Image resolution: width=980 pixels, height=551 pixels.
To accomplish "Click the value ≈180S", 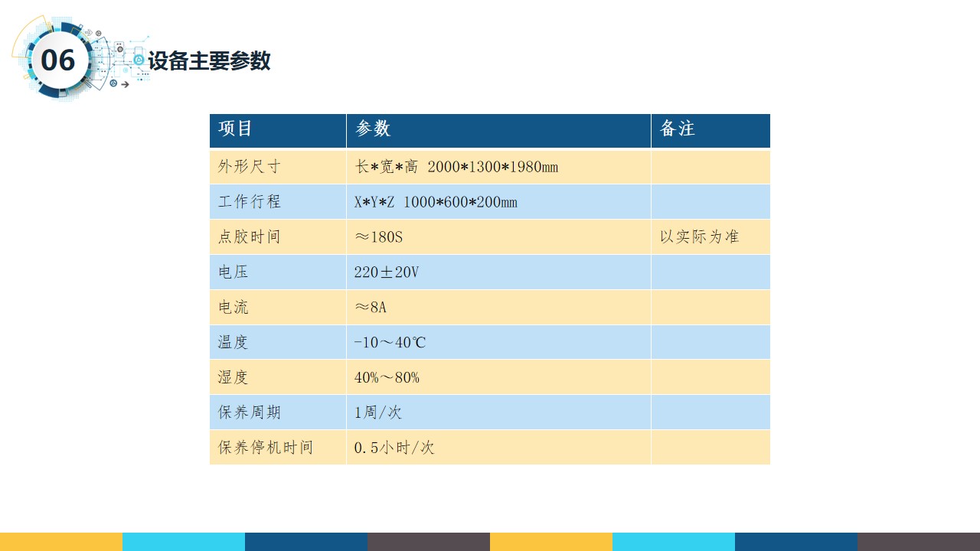I will coord(379,236).
